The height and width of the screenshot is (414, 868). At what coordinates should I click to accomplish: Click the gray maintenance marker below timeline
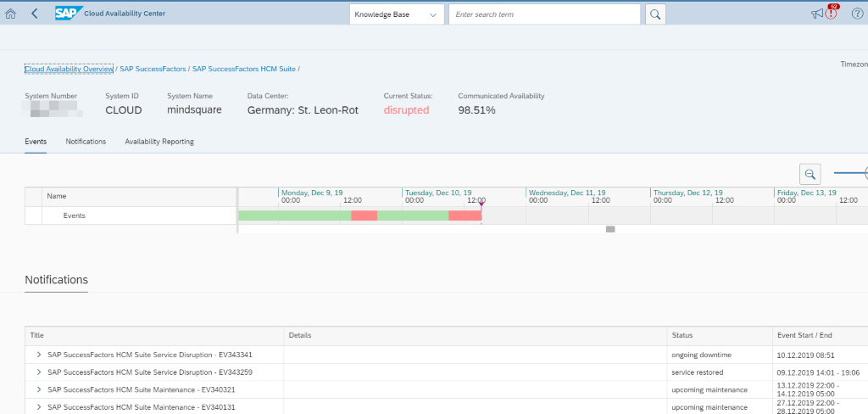(x=610, y=229)
